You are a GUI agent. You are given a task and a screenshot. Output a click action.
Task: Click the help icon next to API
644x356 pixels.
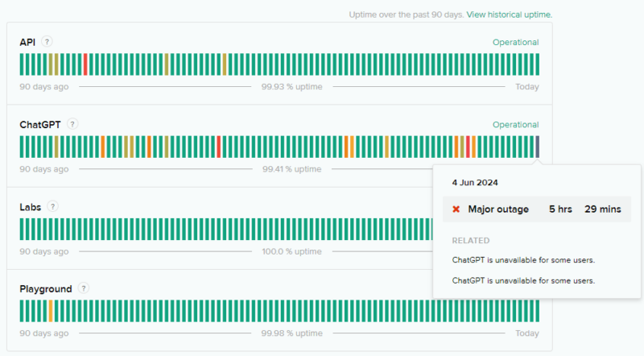coord(47,42)
